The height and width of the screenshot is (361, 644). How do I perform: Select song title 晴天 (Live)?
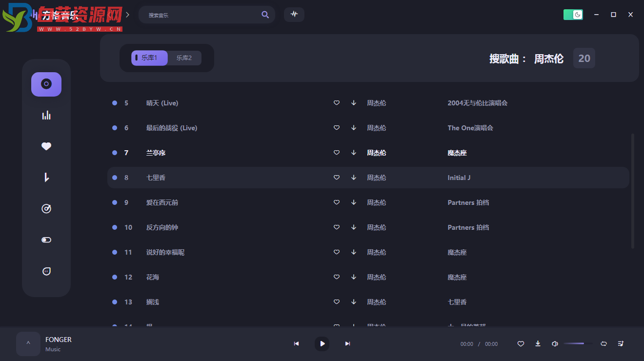162,103
